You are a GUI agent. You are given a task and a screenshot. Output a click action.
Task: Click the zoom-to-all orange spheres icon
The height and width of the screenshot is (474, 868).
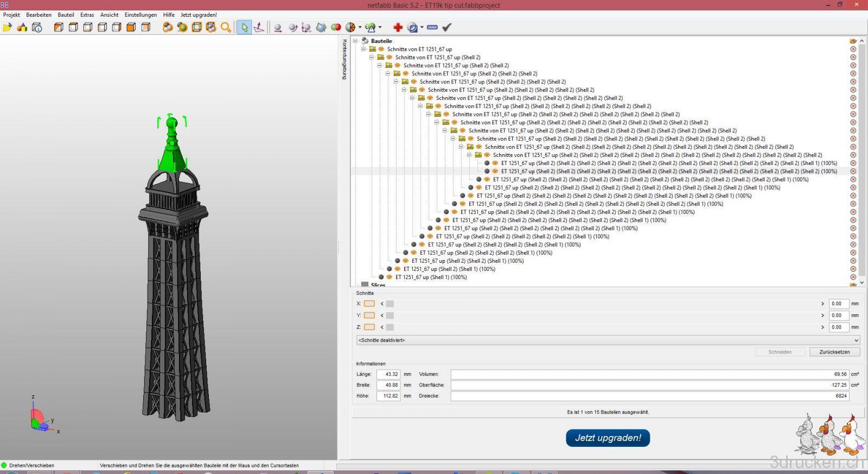(168, 27)
